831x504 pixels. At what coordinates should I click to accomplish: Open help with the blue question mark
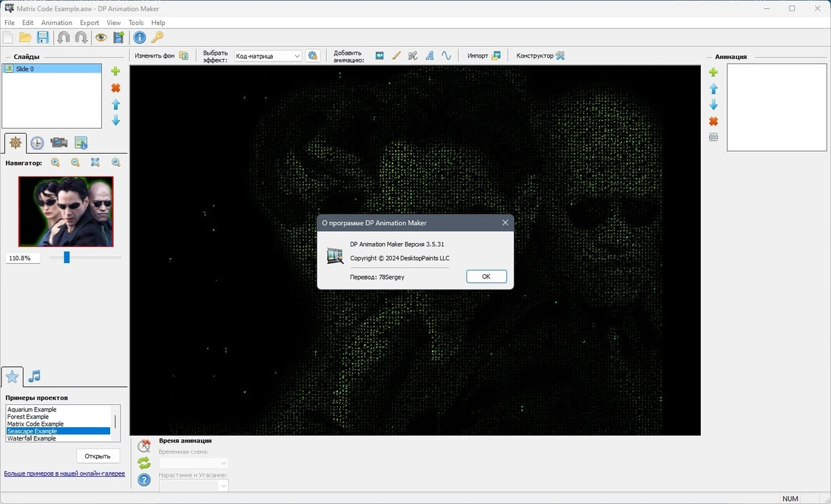(x=144, y=480)
